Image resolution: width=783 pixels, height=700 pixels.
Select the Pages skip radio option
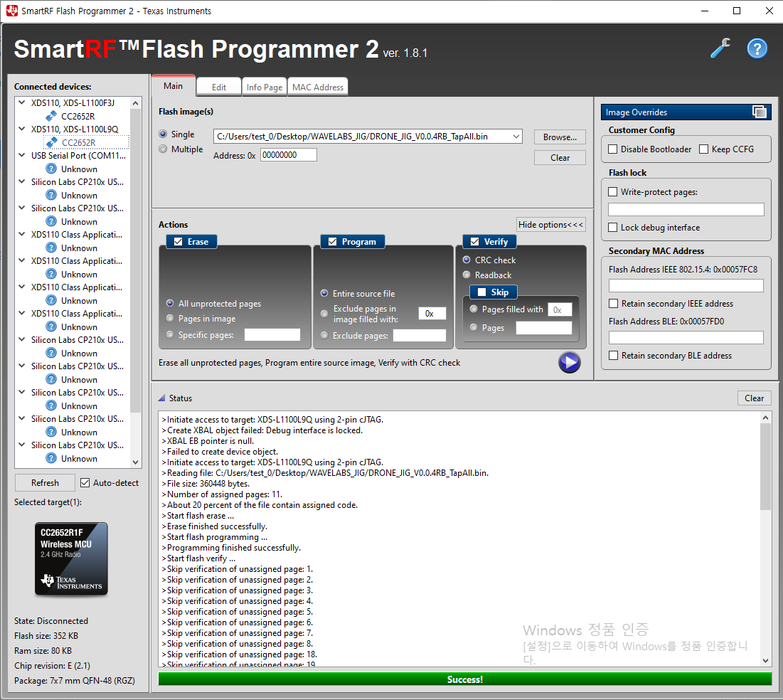tap(474, 327)
